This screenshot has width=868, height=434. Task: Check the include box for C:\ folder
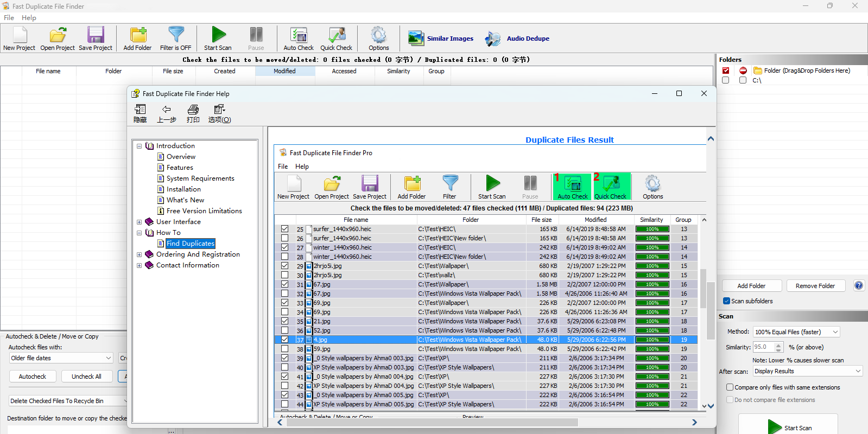coord(726,80)
